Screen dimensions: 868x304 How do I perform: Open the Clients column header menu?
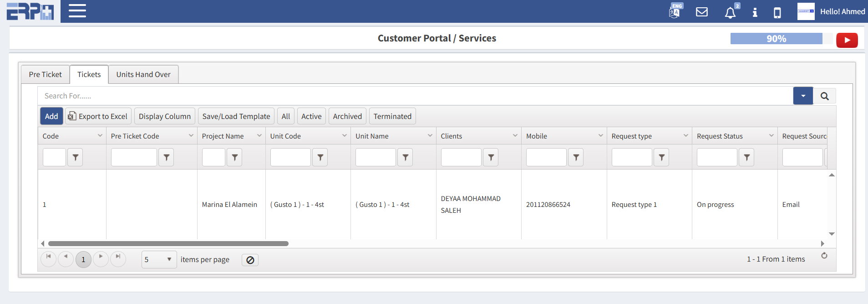(x=515, y=136)
